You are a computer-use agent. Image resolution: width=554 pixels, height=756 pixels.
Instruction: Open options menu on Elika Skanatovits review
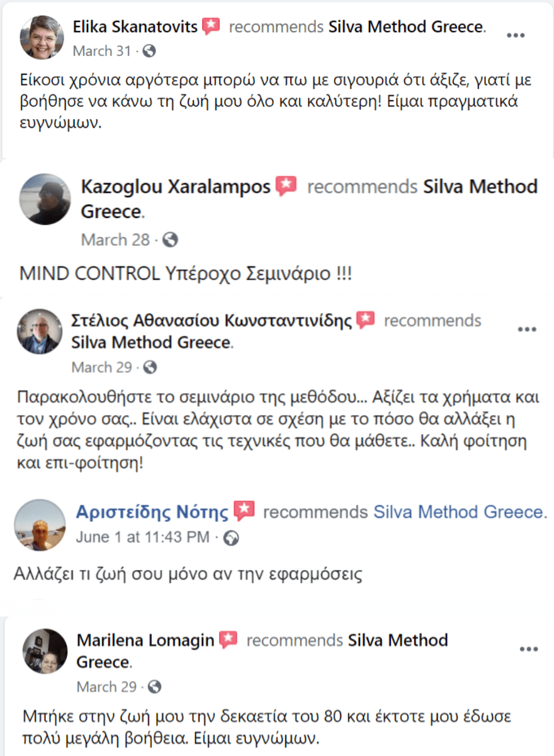click(x=516, y=35)
